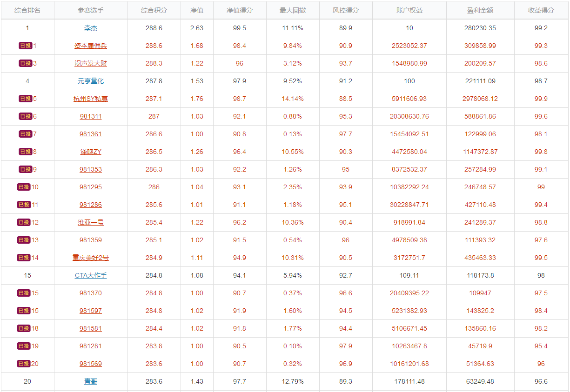
Task: Open the 981370 contestant link
Action: 91,293
